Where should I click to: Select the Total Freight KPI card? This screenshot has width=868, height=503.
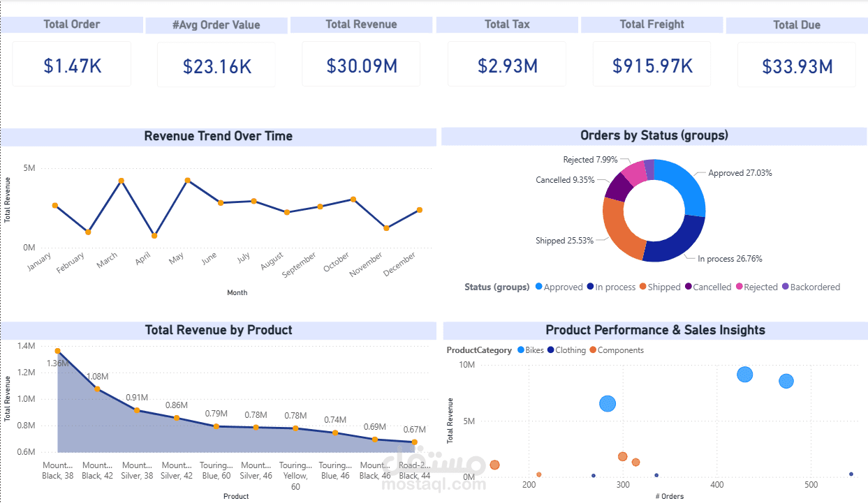tap(652, 63)
